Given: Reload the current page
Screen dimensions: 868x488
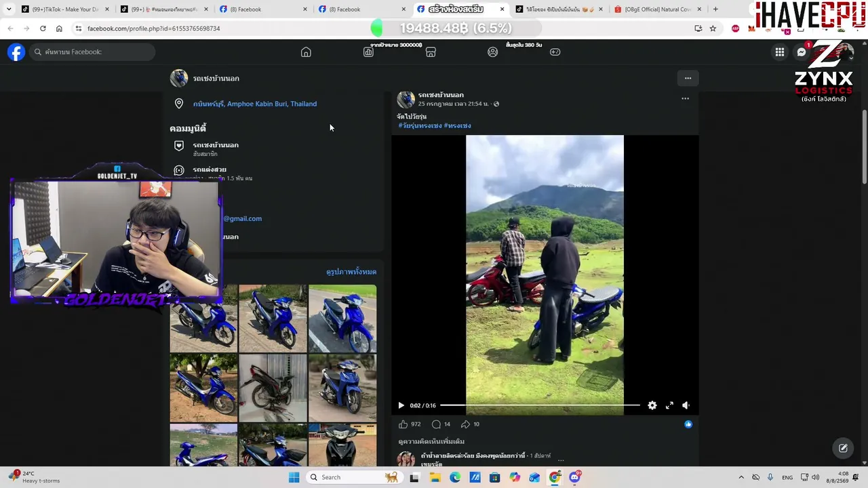Looking at the screenshot, I should click(43, 28).
